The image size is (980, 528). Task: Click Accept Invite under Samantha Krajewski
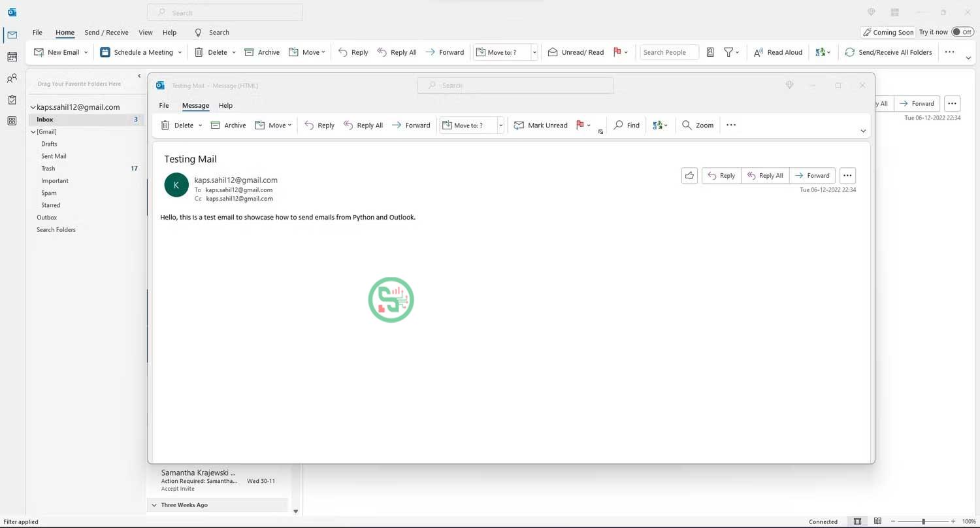(x=177, y=488)
